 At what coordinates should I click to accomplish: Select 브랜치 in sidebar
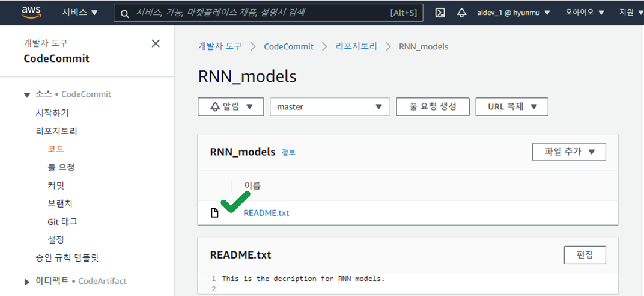coord(60,203)
